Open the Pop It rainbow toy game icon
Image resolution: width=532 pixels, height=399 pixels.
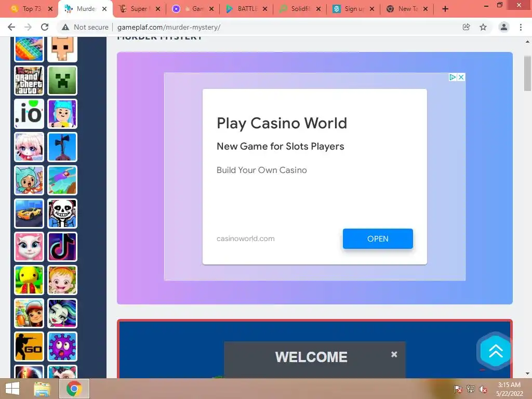click(29, 49)
